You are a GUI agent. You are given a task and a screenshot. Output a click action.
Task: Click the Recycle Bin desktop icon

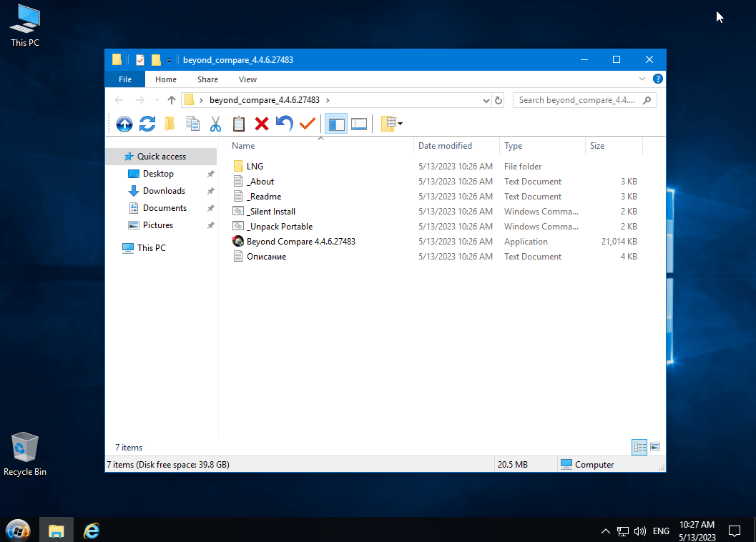25,454
